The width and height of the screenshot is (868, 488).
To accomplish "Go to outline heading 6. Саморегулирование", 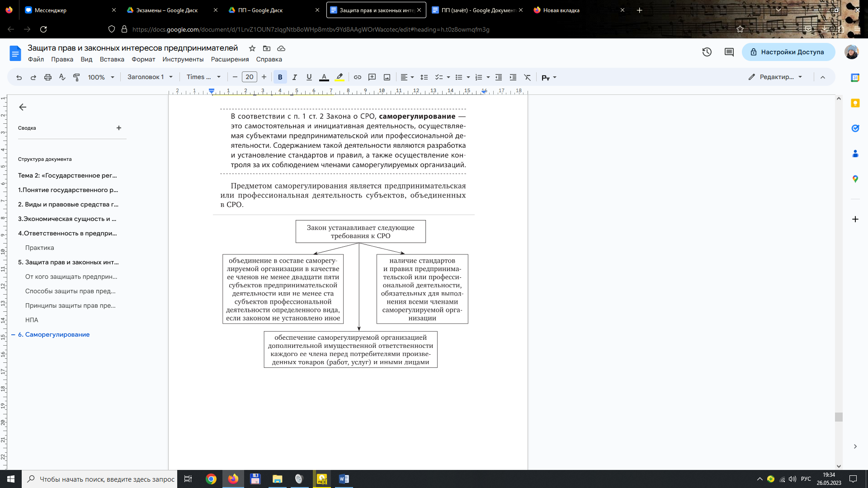I will coord(54,334).
